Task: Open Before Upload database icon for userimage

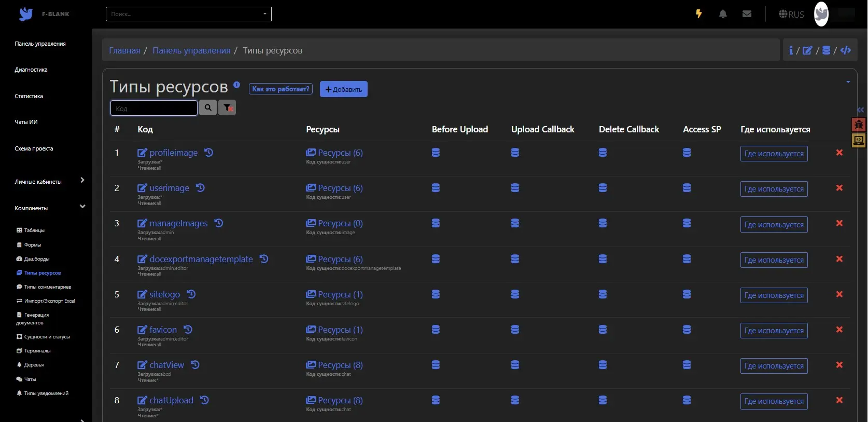Action: pyautogui.click(x=436, y=188)
